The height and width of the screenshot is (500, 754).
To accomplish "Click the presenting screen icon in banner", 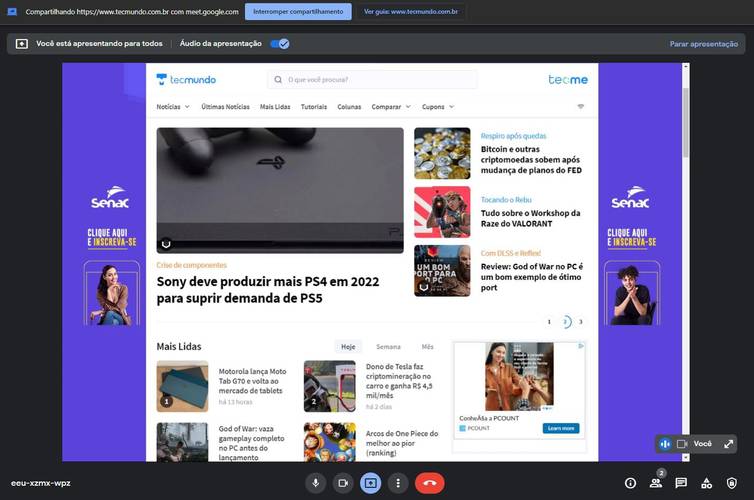I will [x=22, y=44].
